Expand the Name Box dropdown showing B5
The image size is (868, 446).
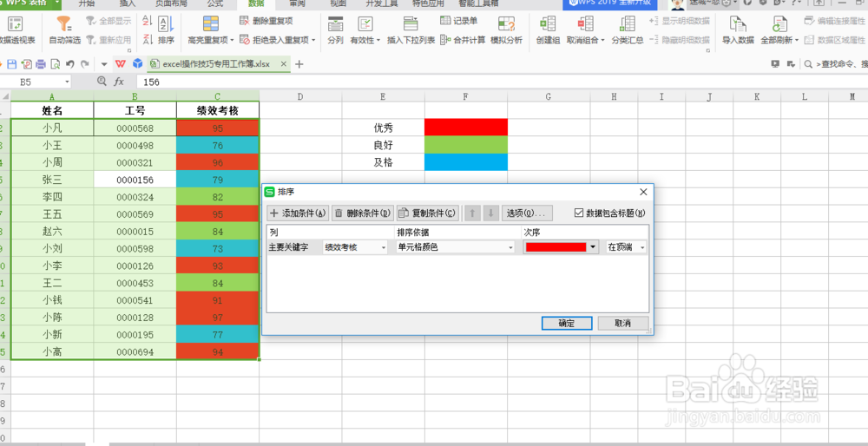pos(67,82)
